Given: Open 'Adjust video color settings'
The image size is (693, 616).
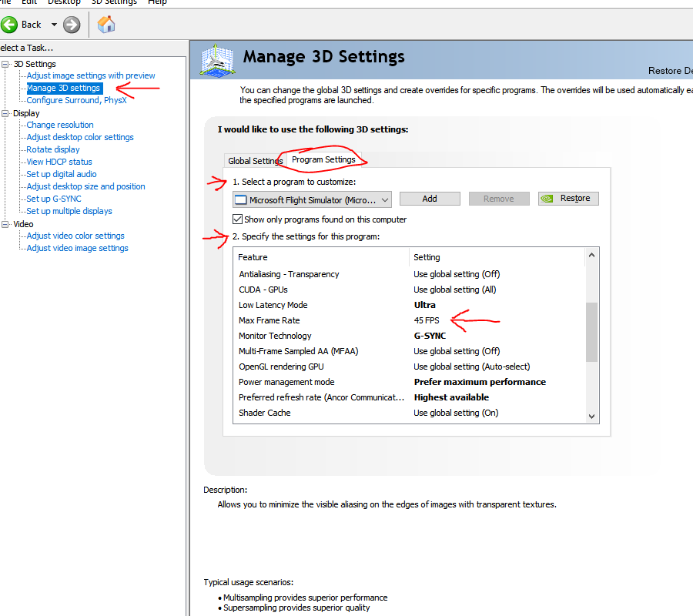Looking at the screenshot, I should tap(75, 236).
